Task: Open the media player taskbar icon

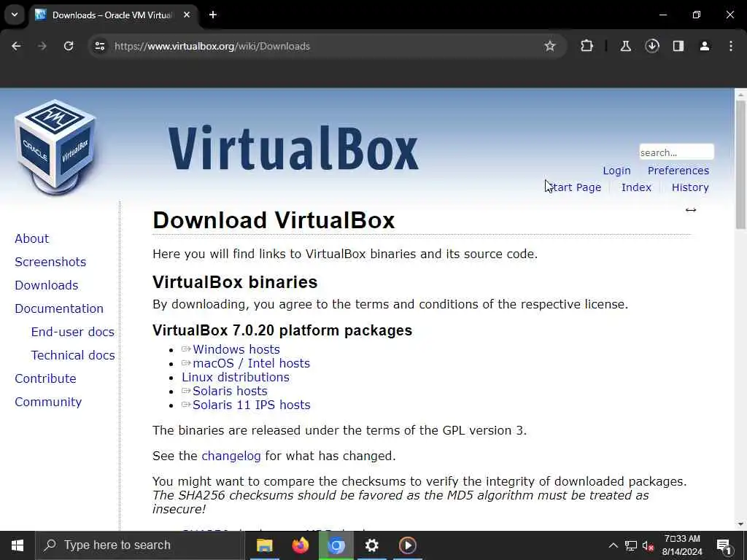Action: click(407, 545)
